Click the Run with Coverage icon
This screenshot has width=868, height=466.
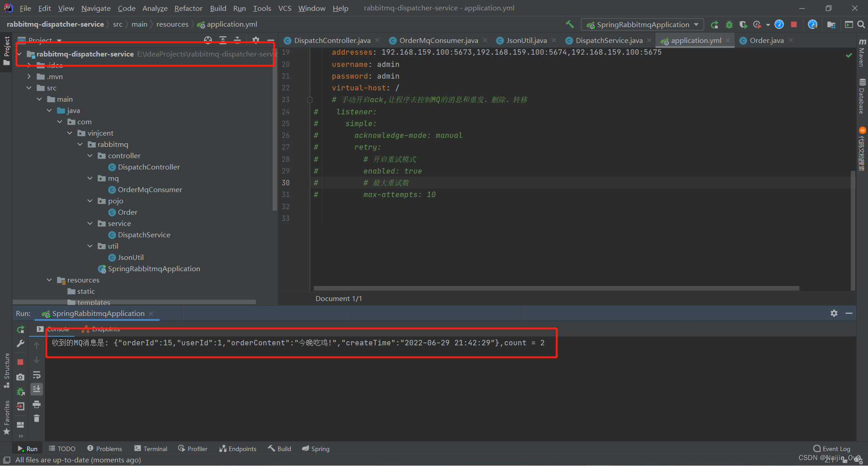pyautogui.click(x=743, y=24)
